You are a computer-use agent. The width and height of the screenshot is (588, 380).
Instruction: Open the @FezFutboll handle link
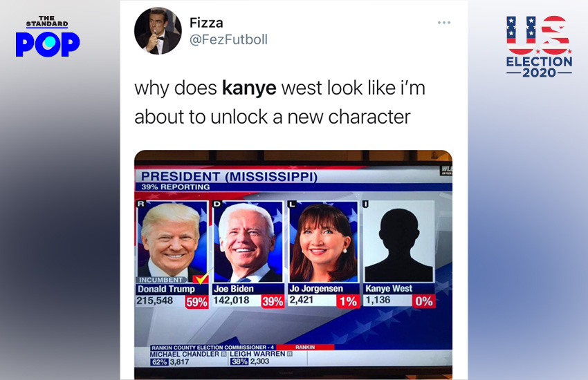point(228,39)
